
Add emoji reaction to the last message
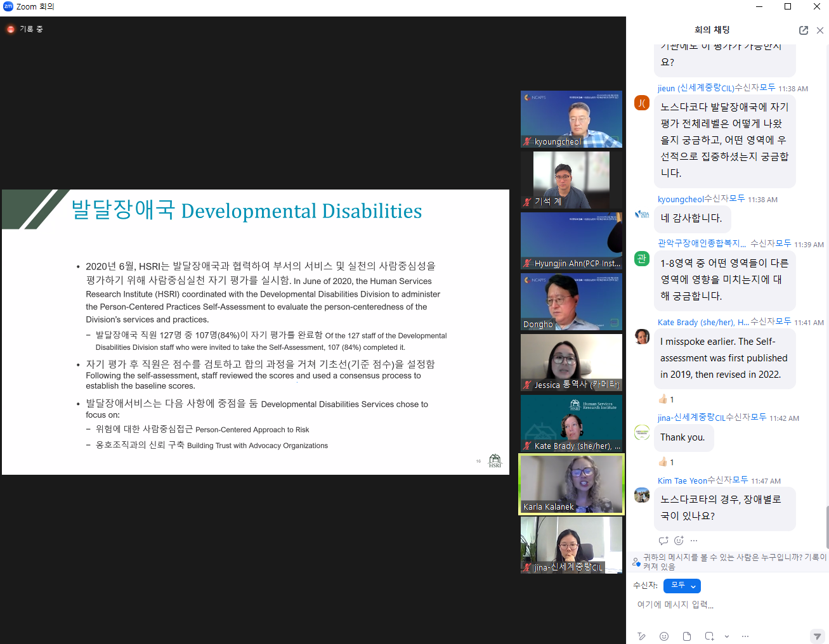pos(679,541)
